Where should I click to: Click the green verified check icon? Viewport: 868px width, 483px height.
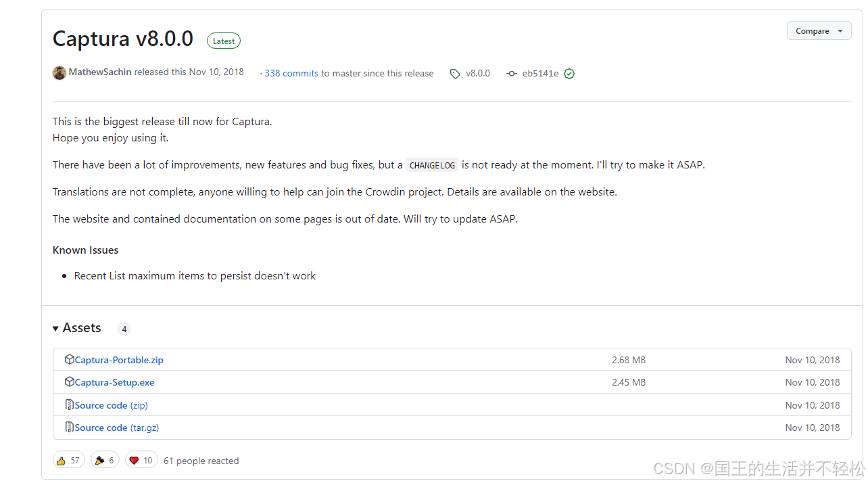coord(569,74)
